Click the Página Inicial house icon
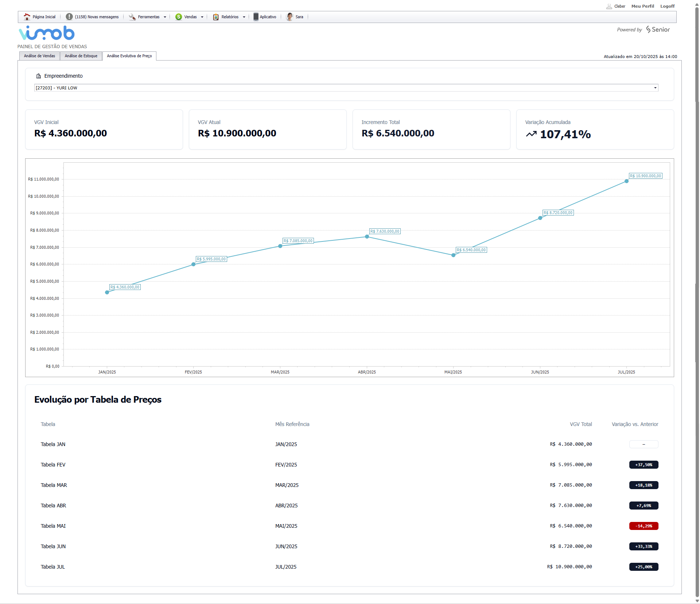This screenshot has height=604, width=700. coord(27,17)
